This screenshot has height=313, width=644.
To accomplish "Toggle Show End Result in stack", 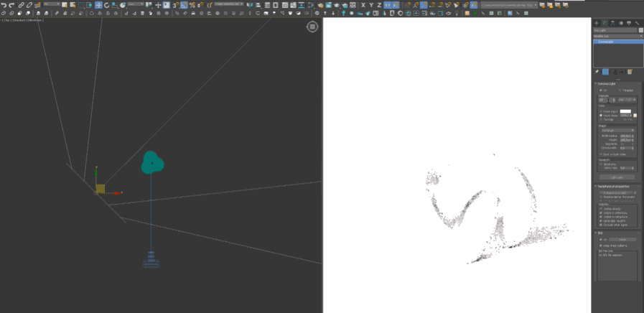I will pyautogui.click(x=605, y=72).
